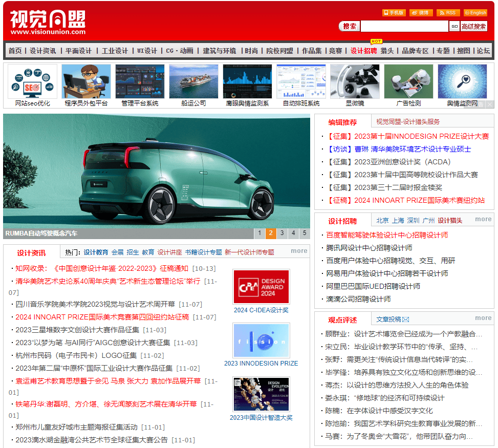Expand more in the 观点评述 section
The width and height of the screenshot is (498, 448).
click(x=483, y=318)
